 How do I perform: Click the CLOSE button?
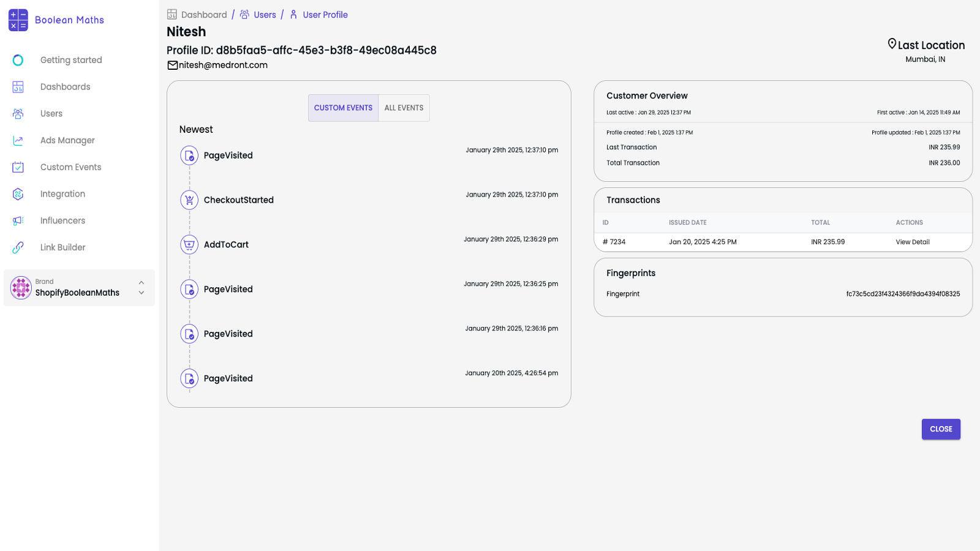pos(941,429)
